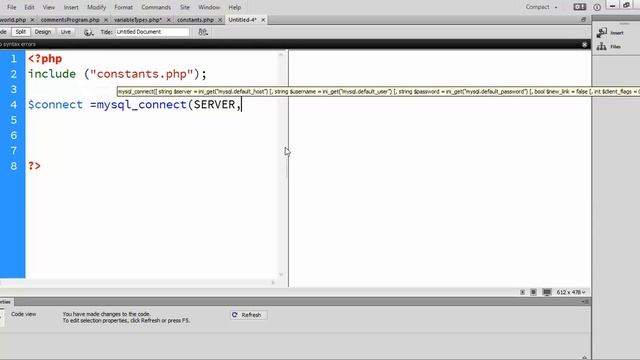The image size is (640, 360).
Task: Click the closing ?> tag on line 8
Action: click(34, 166)
